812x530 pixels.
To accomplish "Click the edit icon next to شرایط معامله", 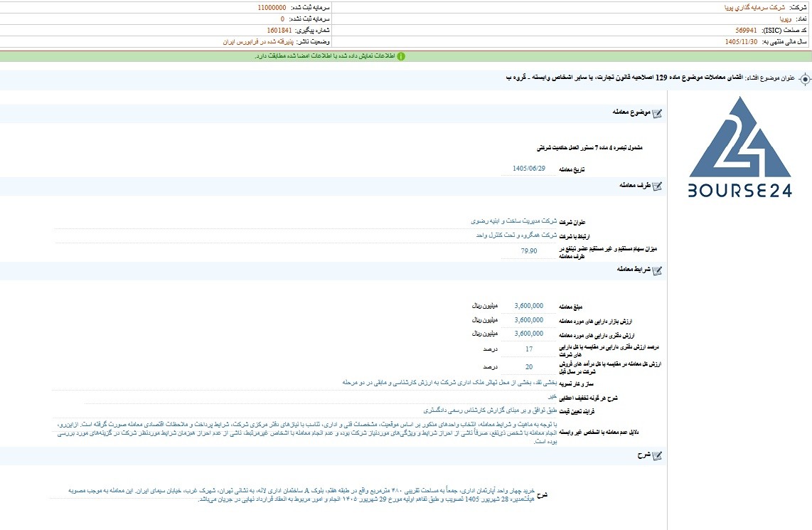I will [657, 270].
